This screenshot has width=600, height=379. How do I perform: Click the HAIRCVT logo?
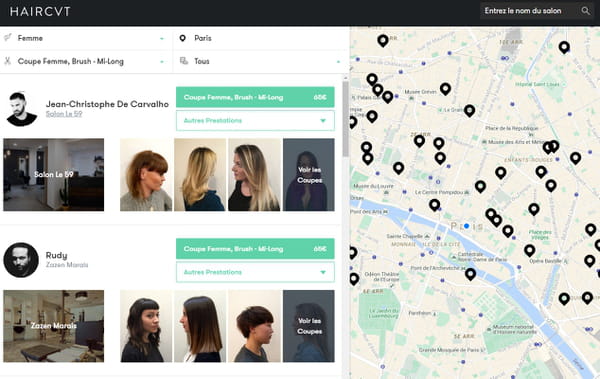point(40,11)
